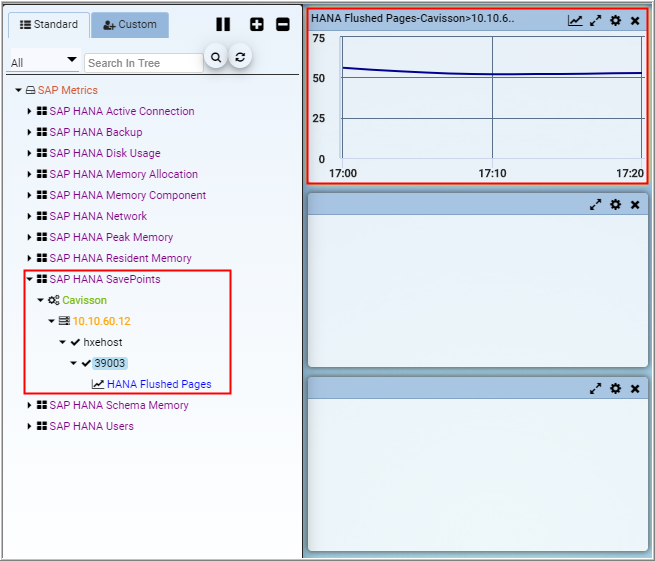Click the expand-all plus icon

coord(256,24)
